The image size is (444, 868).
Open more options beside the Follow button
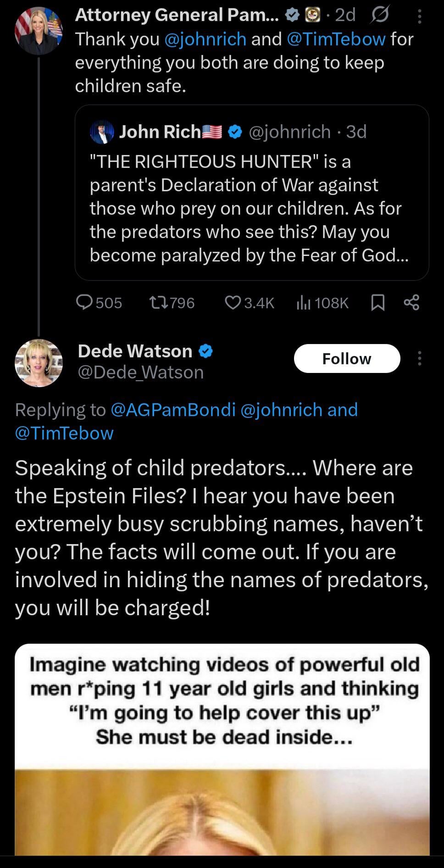tap(419, 358)
